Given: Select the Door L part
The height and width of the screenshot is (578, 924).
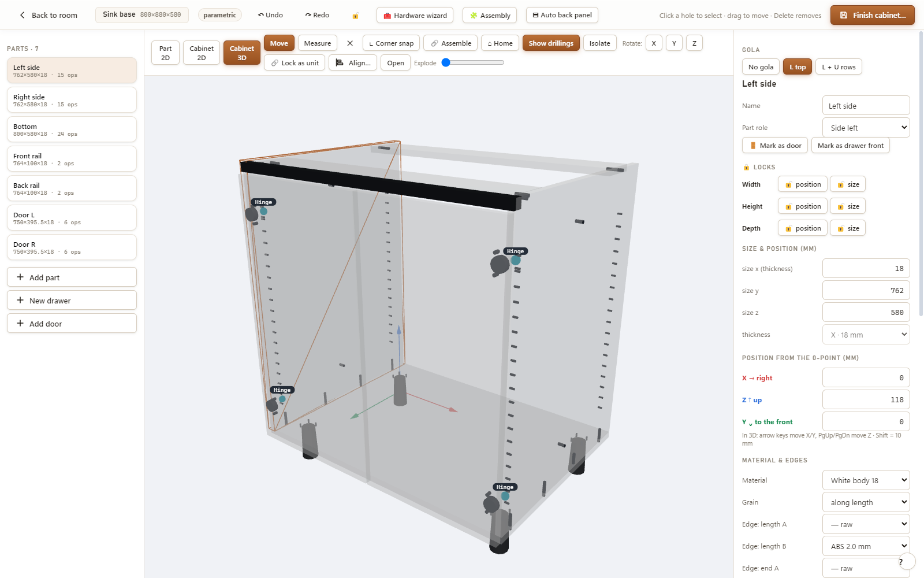Looking at the screenshot, I should pos(72,218).
